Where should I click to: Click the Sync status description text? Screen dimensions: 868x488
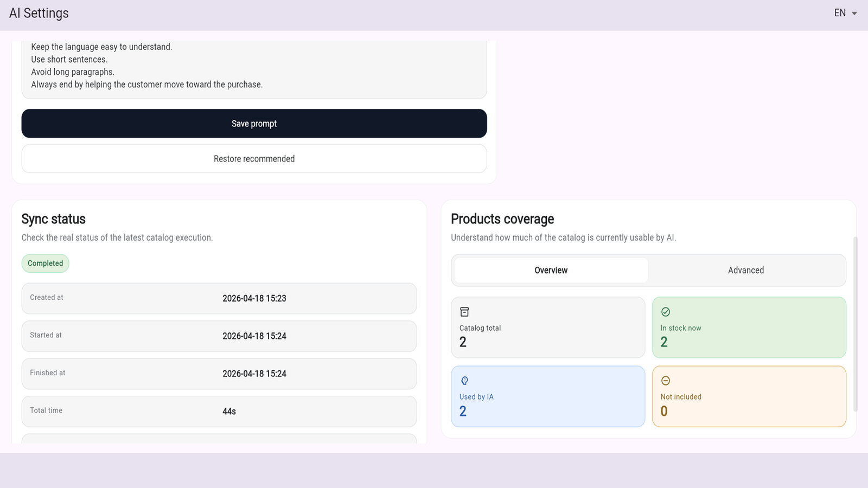[x=117, y=237]
